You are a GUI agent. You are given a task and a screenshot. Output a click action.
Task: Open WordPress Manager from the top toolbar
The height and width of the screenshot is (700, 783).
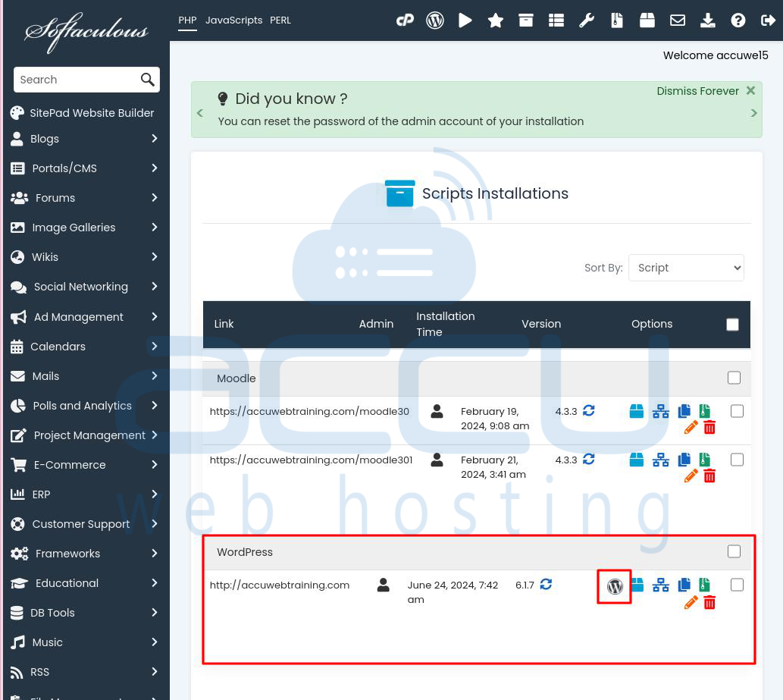click(435, 20)
